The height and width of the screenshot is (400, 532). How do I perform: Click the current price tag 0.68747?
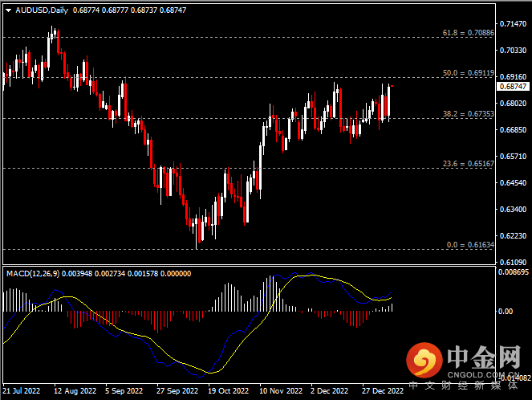click(513, 86)
